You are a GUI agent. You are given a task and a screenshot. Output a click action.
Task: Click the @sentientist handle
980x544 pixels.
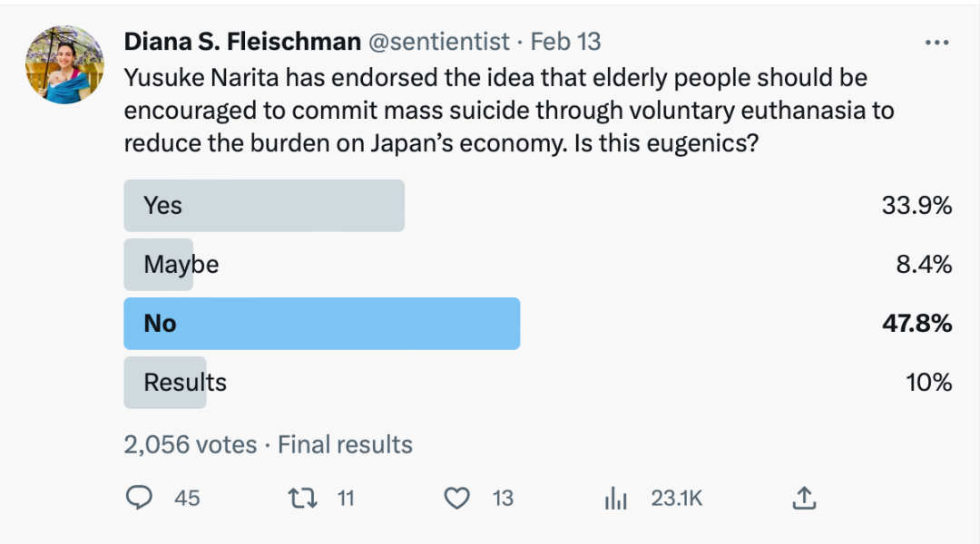tap(439, 42)
